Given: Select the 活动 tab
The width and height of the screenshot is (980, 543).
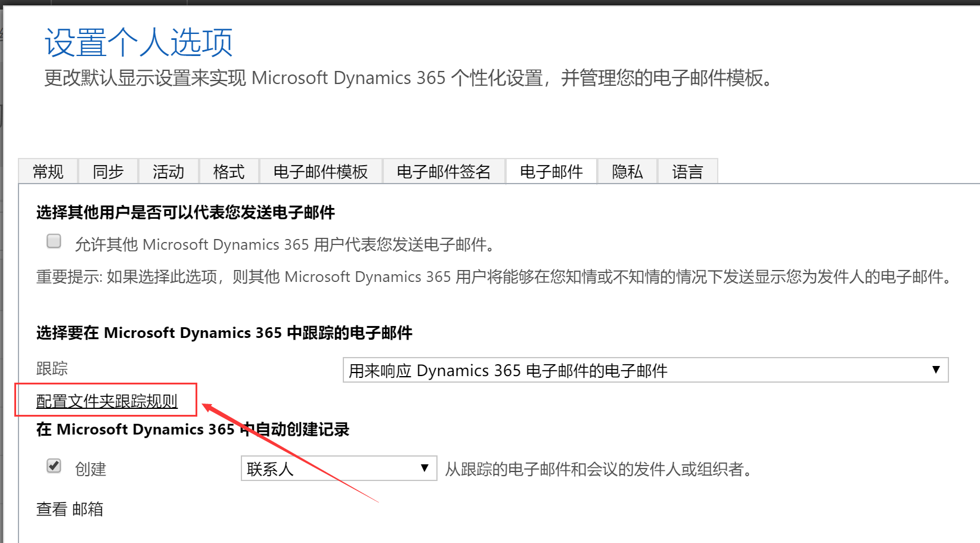Looking at the screenshot, I should pyautogui.click(x=169, y=172).
